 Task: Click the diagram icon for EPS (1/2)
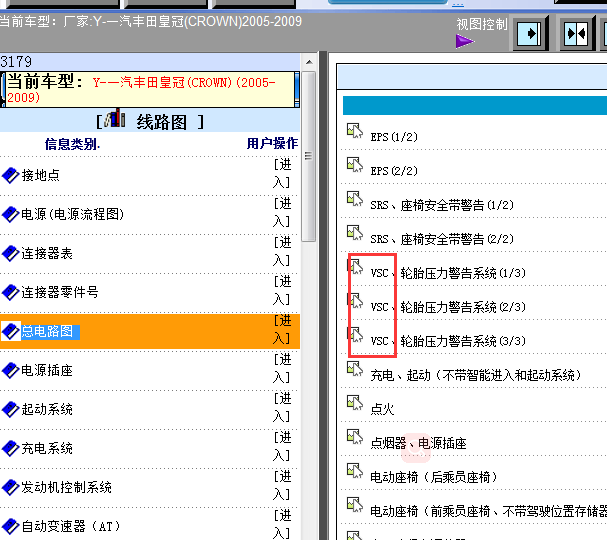click(x=355, y=131)
